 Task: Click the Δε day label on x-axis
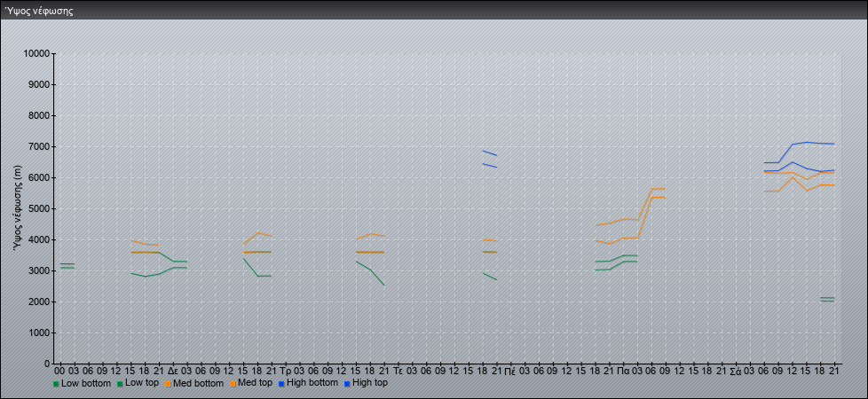pyautogui.click(x=173, y=371)
